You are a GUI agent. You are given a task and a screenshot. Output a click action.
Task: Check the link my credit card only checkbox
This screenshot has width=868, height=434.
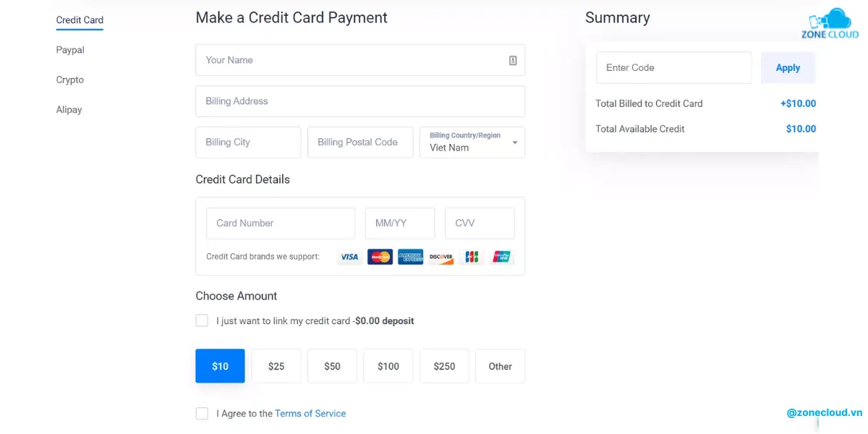pyautogui.click(x=202, y=320)
